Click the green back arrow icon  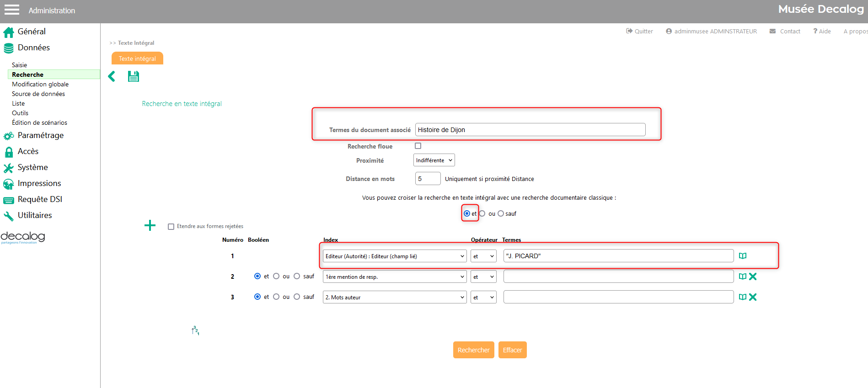pos(112,76)
